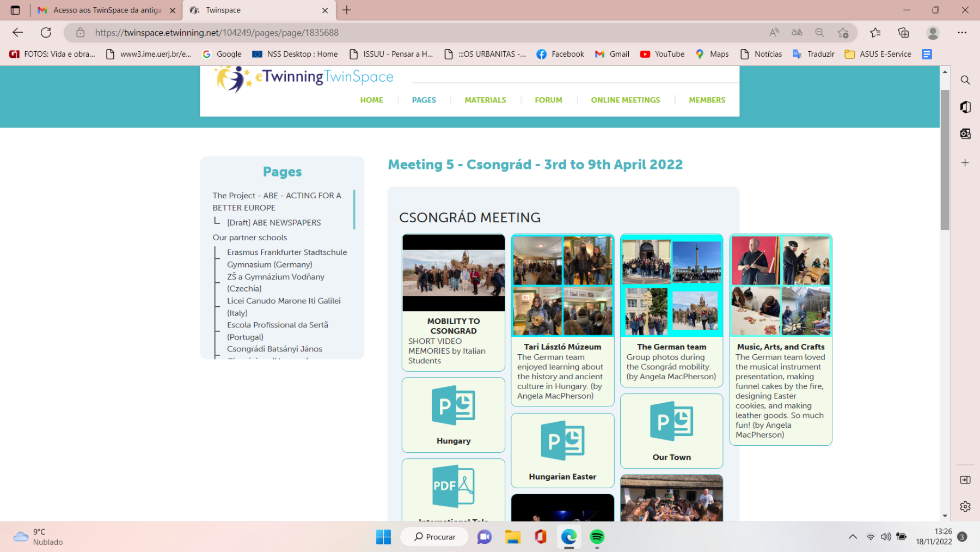Viewport: 980px width, 552px height.
Task: Open the taskbar chat app
Action: point(484,537)
